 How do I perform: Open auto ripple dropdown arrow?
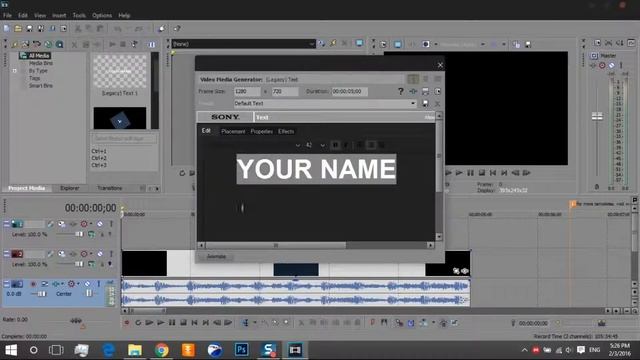(433, 323)
